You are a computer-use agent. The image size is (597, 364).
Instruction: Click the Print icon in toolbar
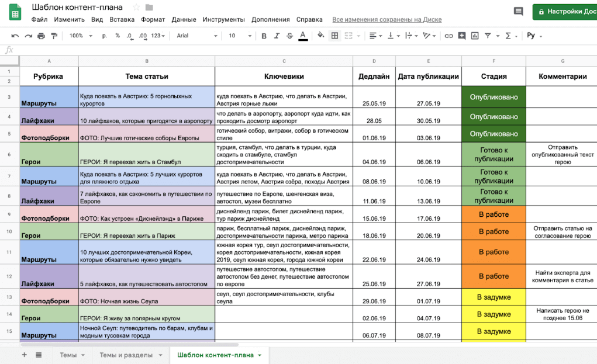41,36
